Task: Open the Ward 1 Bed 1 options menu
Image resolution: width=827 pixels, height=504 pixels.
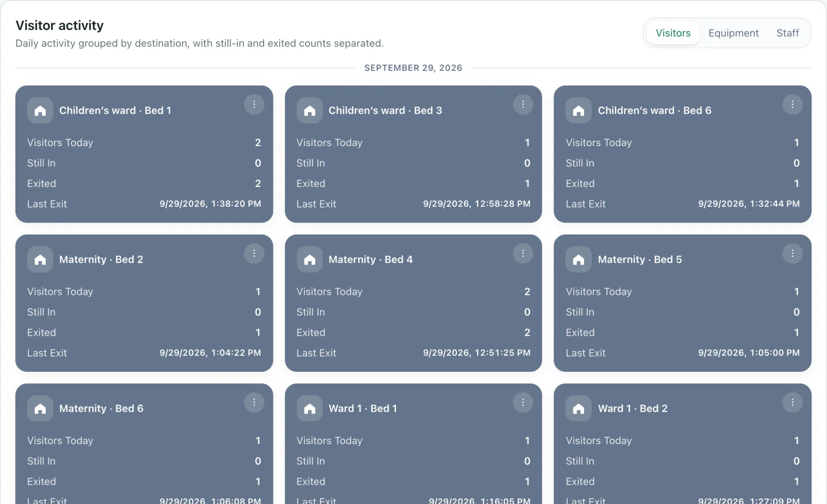Action: tap(523, 402)
